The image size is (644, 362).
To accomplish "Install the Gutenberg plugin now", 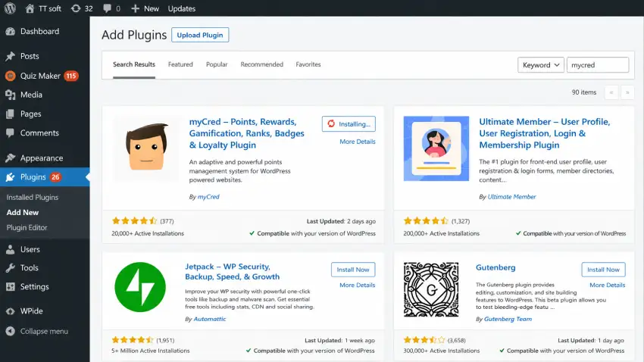I will [603, 270].
